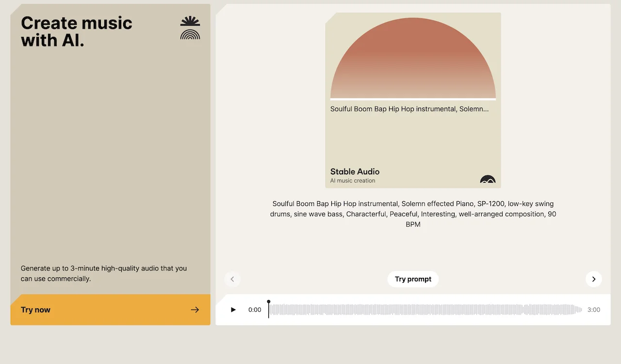The image size is (621, 364).
Task: Play the audio sample
Action: point(233,310)
